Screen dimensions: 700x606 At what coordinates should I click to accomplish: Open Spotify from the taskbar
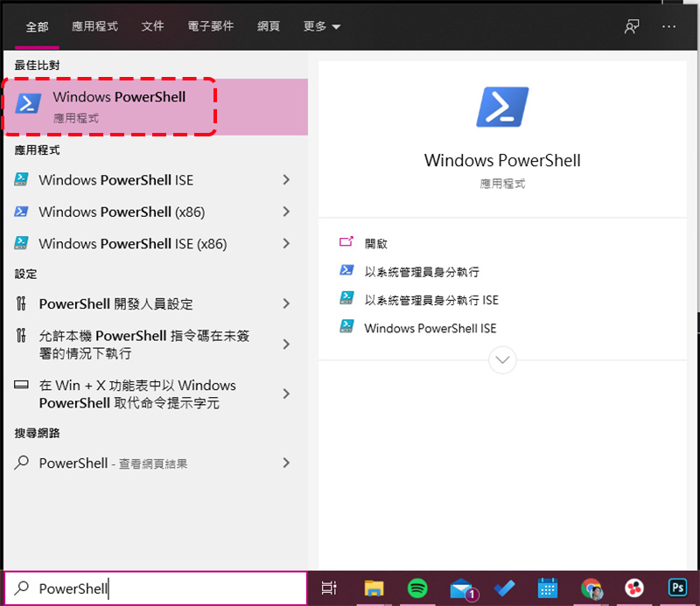pyautogui.click(x=417, y=589)
